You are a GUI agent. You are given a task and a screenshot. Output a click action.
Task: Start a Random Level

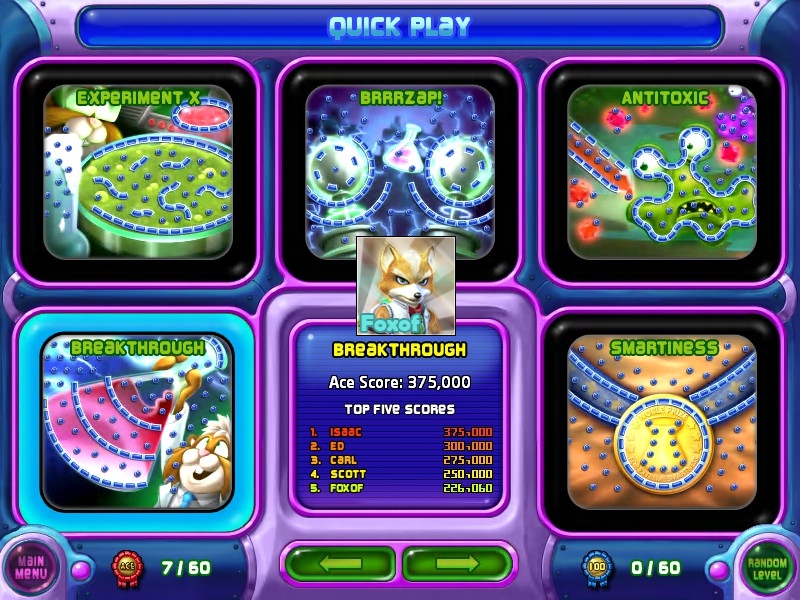point(767,568)
